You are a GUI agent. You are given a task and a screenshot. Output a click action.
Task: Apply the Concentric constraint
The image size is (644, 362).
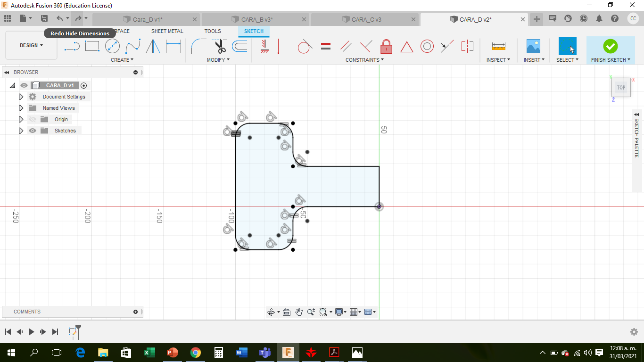tap(427, 46)
